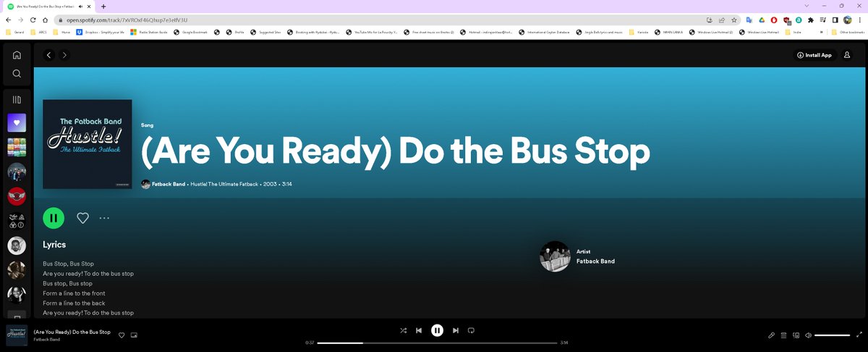This screenshot has width=868, height=352.
Task: Pause playback in bottom player bar
Action: [x=437, y=330]
